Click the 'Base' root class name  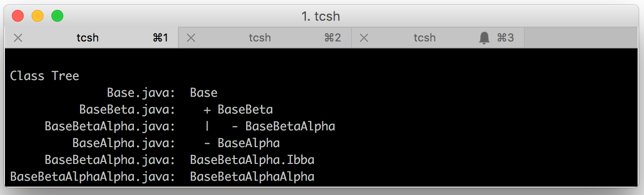click(204, 93)
